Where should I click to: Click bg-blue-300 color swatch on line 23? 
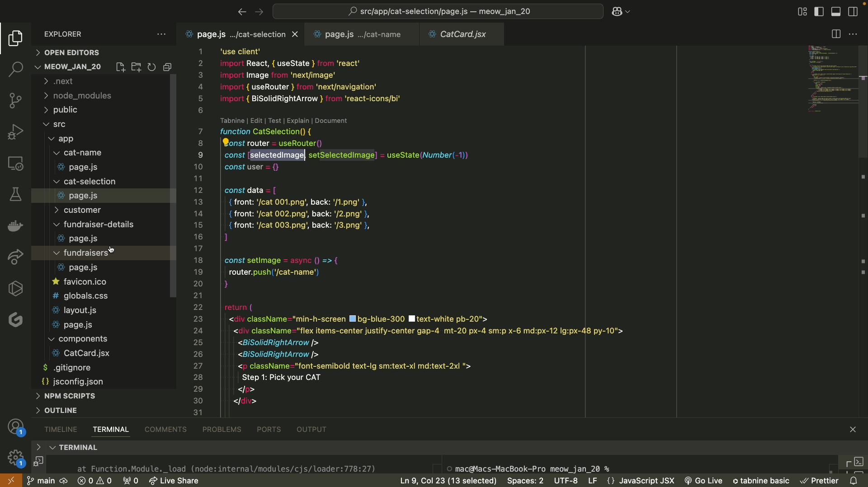click(353, 319)
